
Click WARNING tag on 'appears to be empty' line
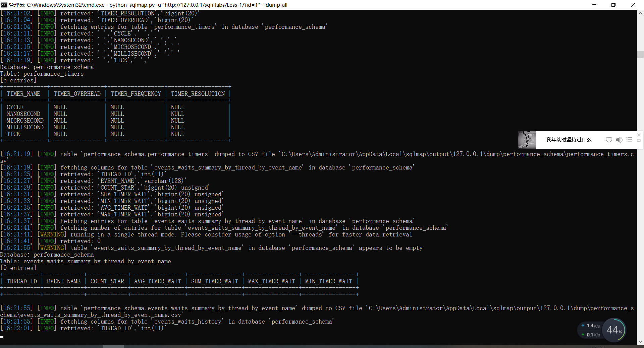click(52, 248)
